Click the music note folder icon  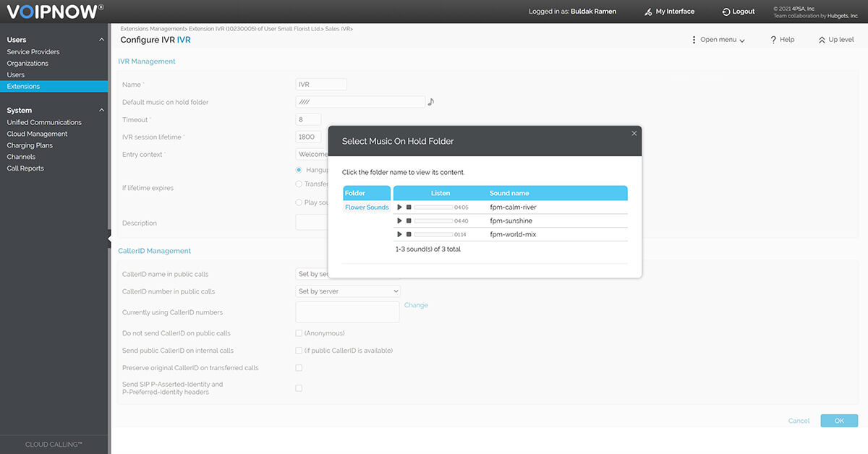click(431, 102)
